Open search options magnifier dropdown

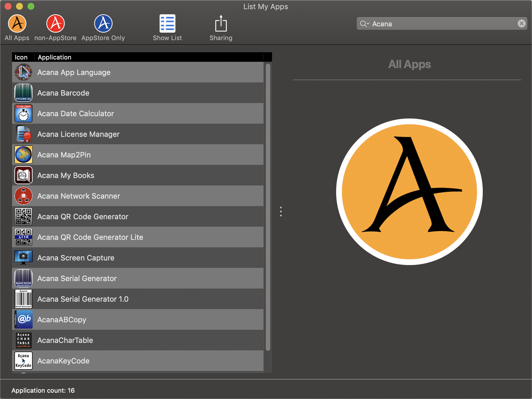click(364, 24)
